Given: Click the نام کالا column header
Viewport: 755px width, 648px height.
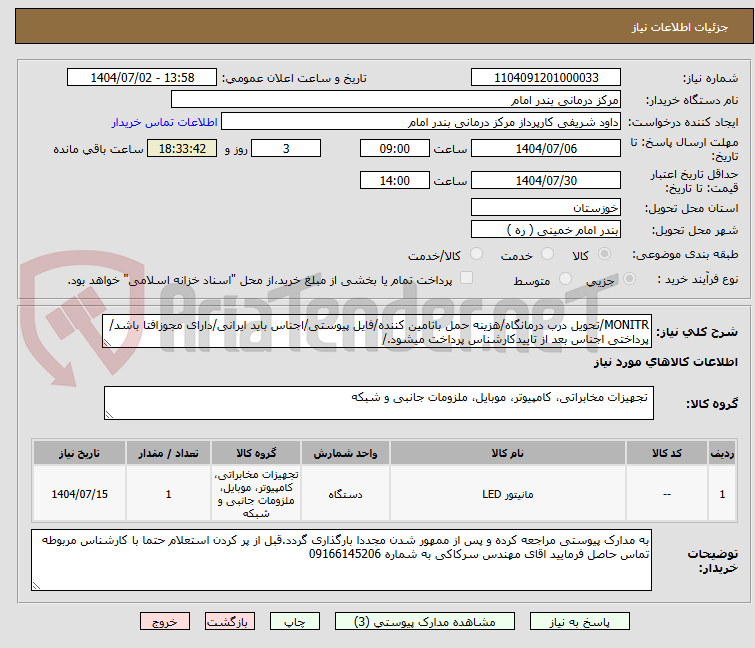Looking at the screenshot, I should point(508,453).
